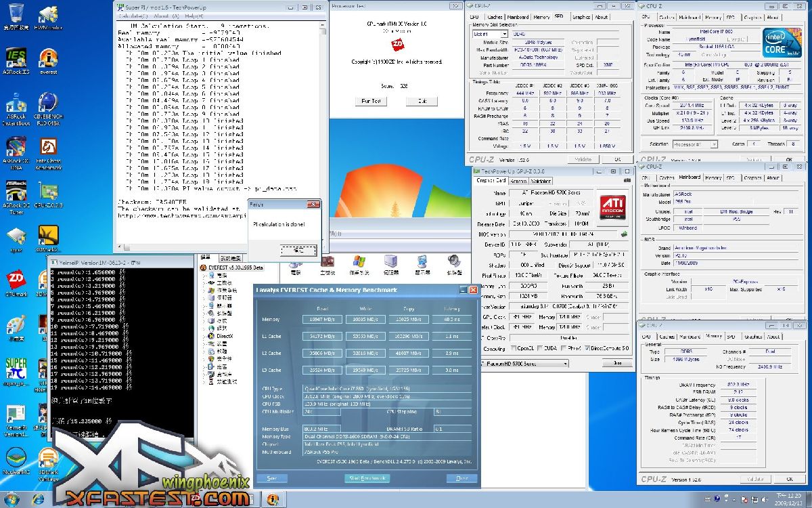The width and height of the screenshot is (812, 508).
Task: Click Save in EVEREST Cache & Memory Benchmark
Action: pos(272,478)
